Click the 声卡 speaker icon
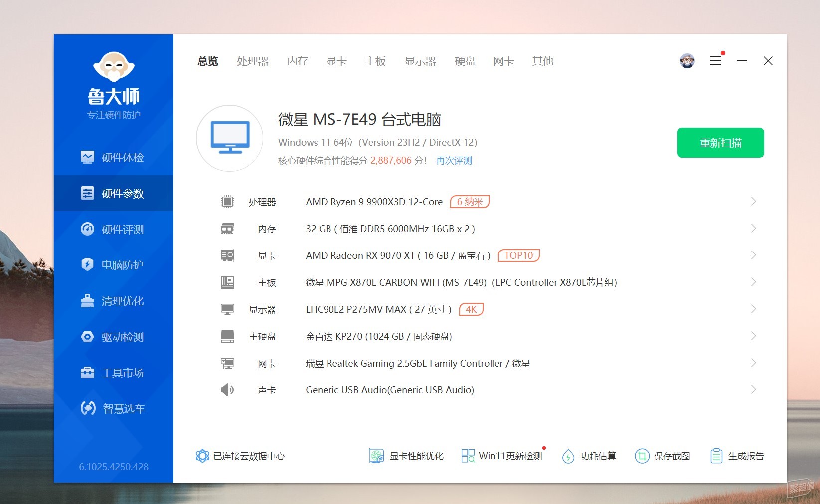 227,390
